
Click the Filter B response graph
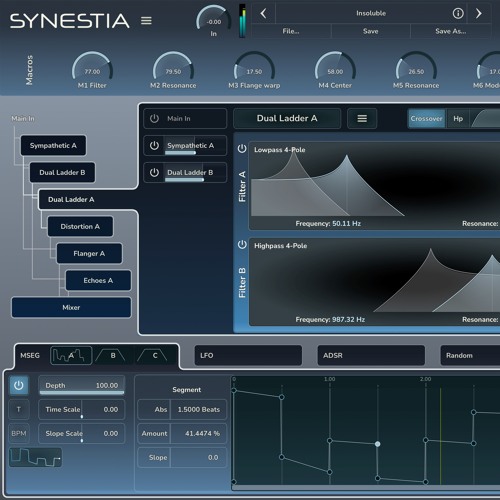[375, 282]
